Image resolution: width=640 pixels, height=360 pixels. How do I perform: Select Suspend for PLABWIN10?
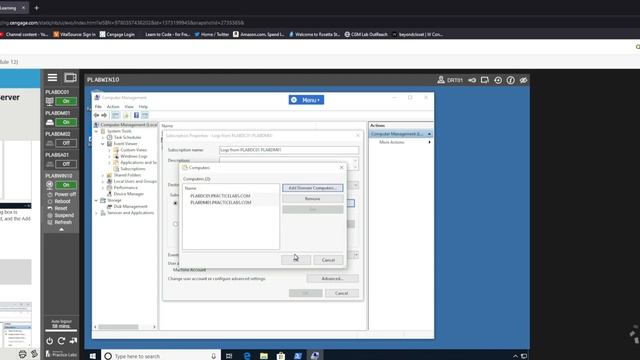pos(60,215)
